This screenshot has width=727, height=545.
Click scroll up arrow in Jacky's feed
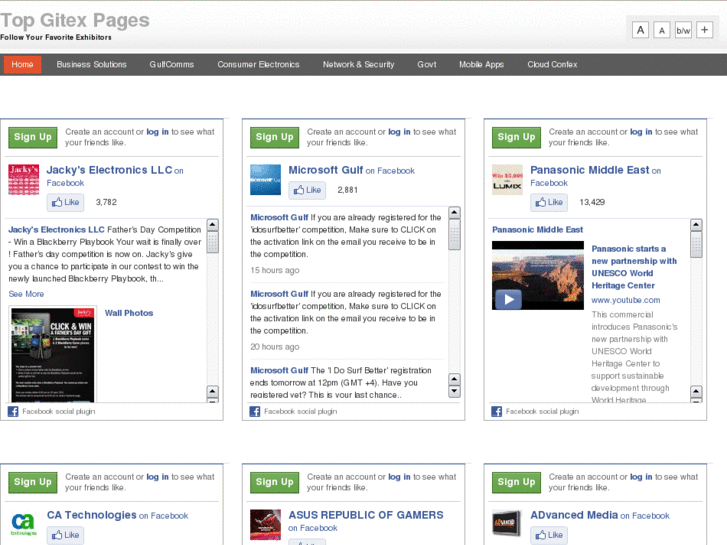(x=212, y=225)
